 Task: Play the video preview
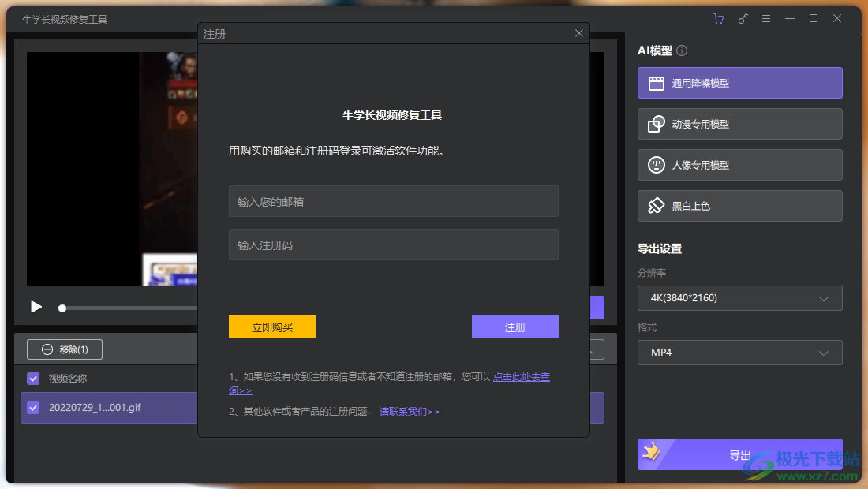(36, 307)
